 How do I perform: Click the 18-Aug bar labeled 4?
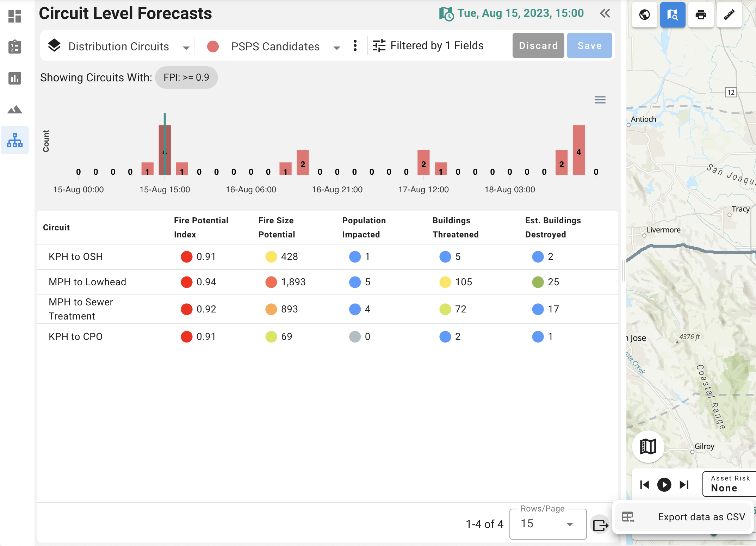[x=578, y=150]
